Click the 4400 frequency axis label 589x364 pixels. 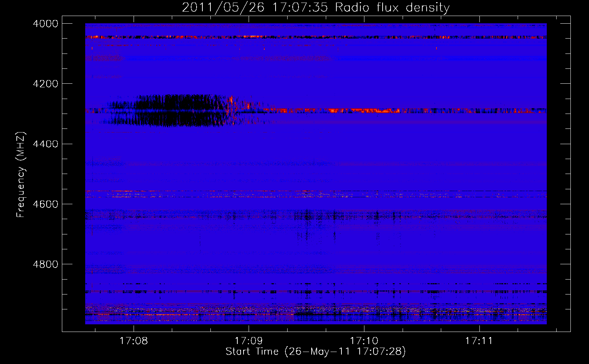pyautogui.click(x=46, y=144)
